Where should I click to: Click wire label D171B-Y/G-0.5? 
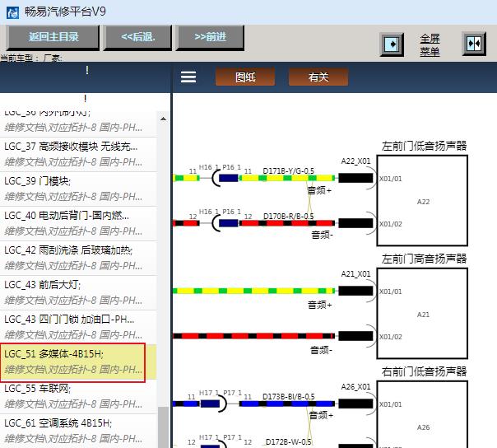[289, 171]
